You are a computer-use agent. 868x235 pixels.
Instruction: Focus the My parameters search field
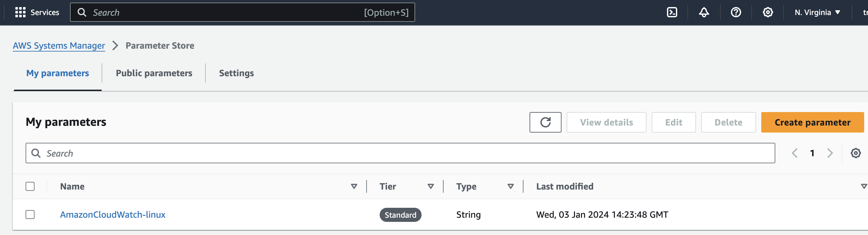(x=404, y=153)
